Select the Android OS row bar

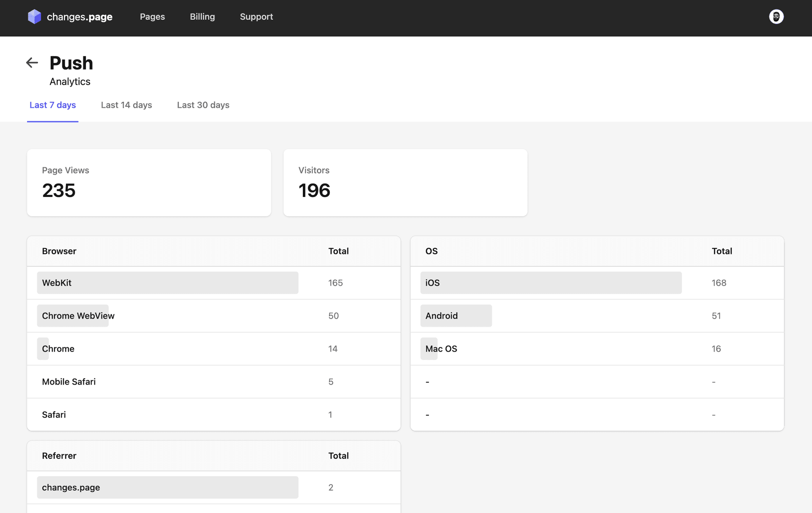coord(456,316)
